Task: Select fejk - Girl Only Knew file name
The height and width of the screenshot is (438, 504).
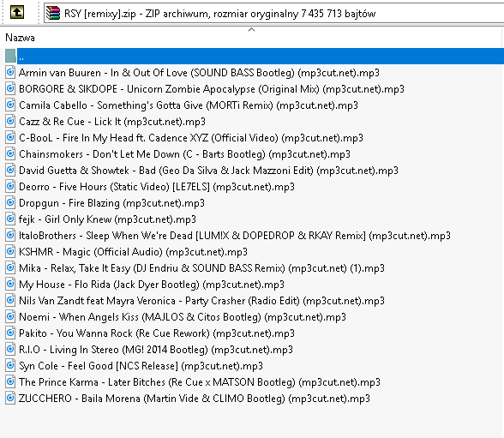Action: 107,219
